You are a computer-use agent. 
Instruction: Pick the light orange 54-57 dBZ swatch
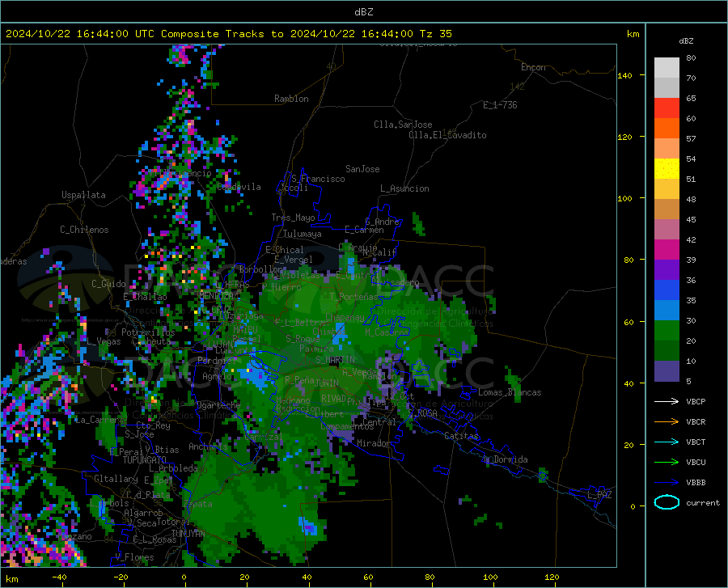pyautogui.click(x=667, y=149)
